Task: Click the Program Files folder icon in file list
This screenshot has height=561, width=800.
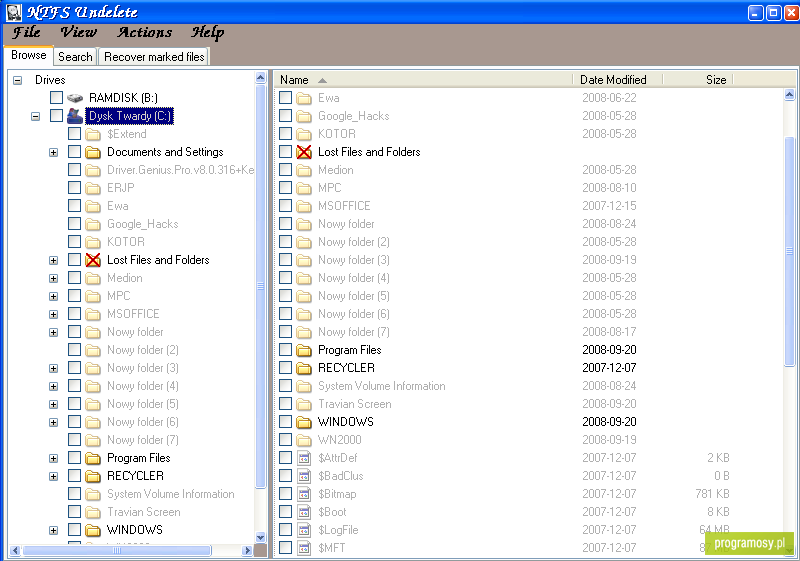Action: pyautogui.click(x=304, y=350)
